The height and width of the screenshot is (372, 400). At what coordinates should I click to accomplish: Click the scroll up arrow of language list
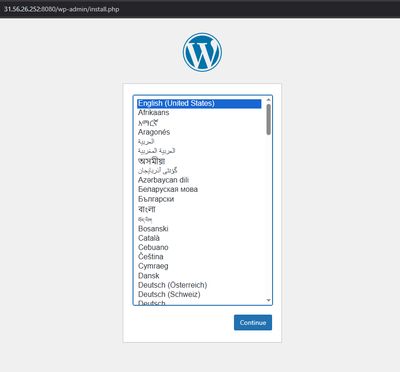(268, 100)
